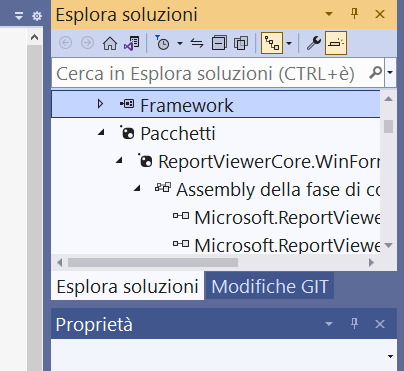This screenshot has height=371, width=404.
Task: Collapse the Pacchetti node
Action: pos(101,133)
